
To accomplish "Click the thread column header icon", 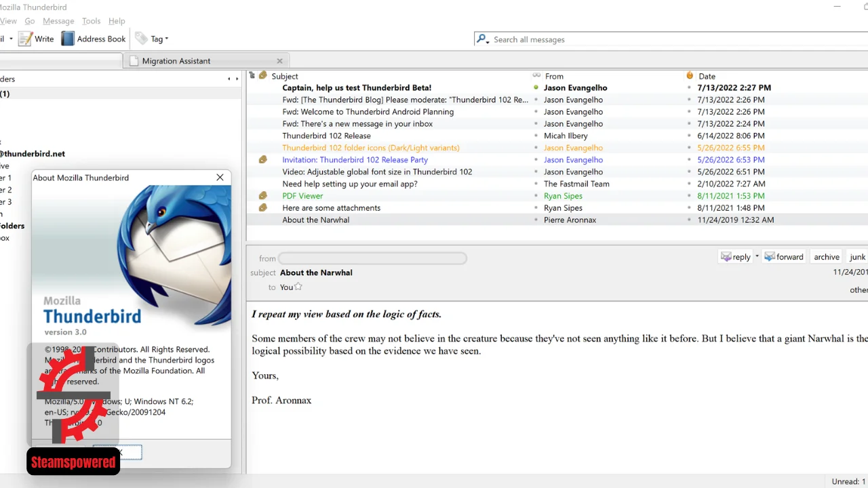I will [252, 75].
